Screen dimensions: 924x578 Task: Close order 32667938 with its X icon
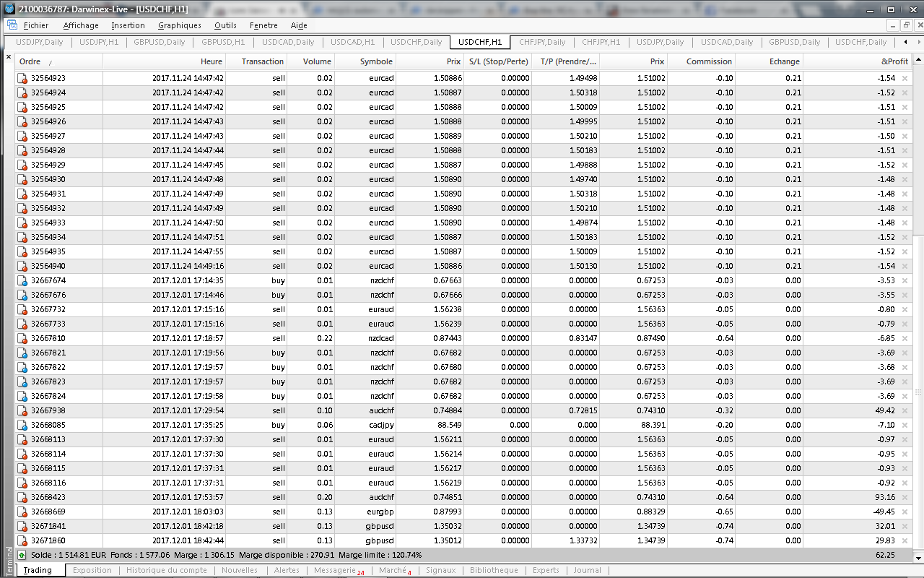(x=905, y=410)
